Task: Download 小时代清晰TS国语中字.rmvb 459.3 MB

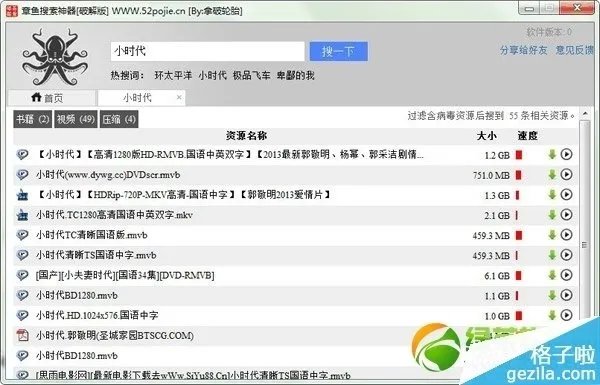Action: 552,255
